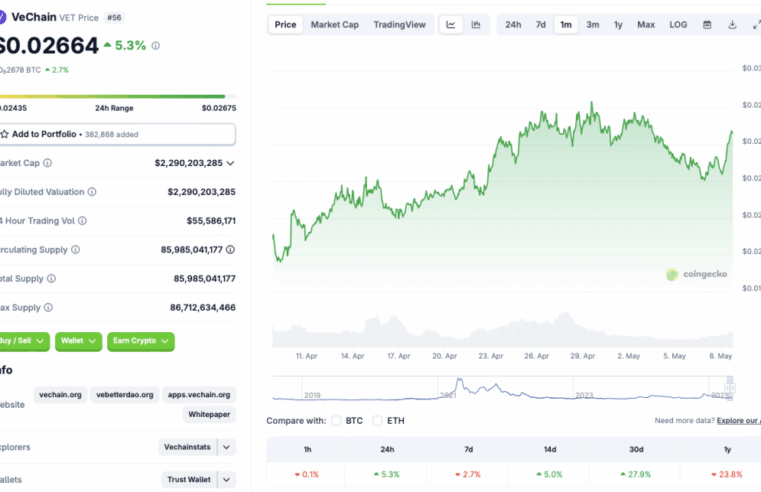Expand the Market Cap details chevron

coord(231,163)
